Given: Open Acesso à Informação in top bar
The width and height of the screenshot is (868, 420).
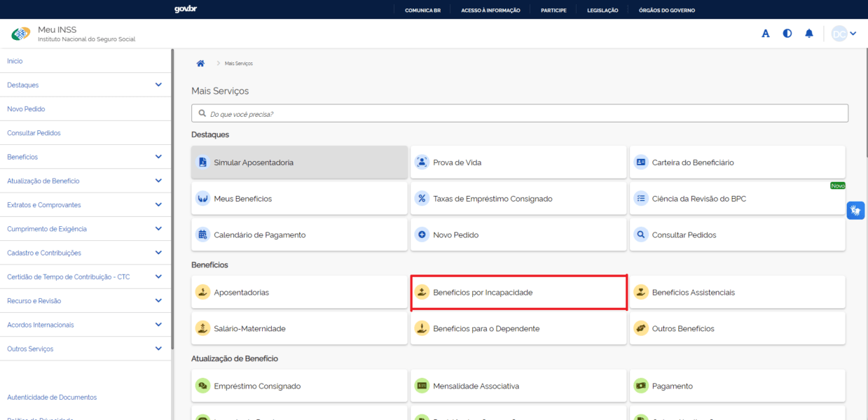Looking at the screenshot, I should [x=490, y=10].
